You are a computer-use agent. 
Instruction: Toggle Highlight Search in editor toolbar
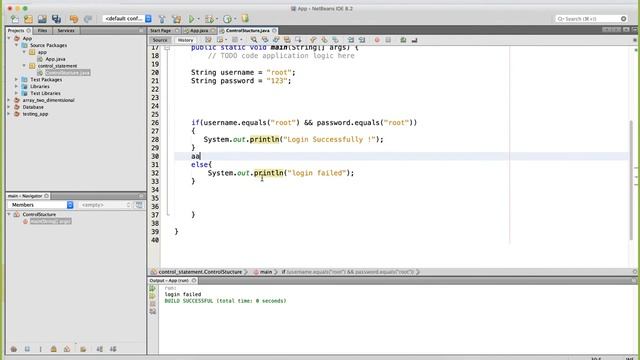[x=287, y=40]
